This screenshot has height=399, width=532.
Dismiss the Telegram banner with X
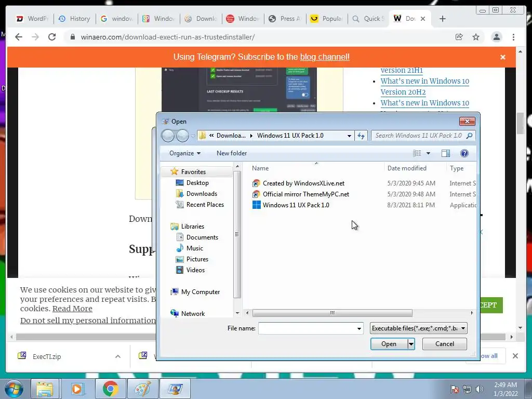[503, 57]
